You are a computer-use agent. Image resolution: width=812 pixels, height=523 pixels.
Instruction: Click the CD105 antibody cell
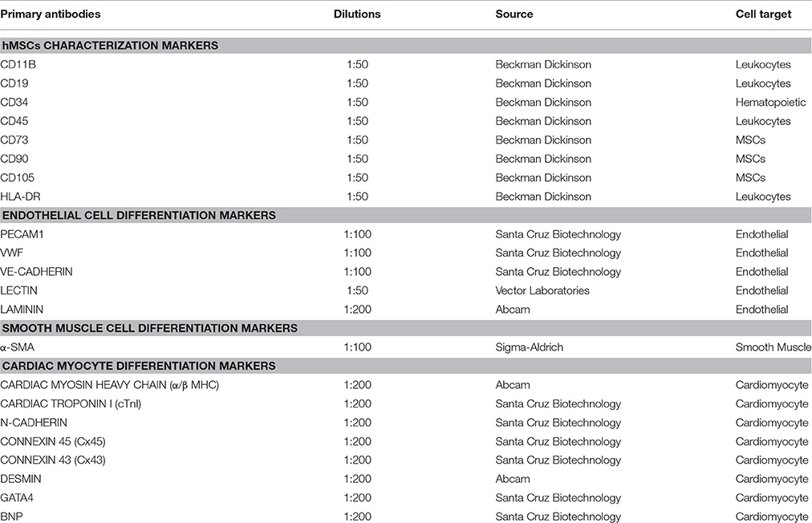tap(17, 177)
